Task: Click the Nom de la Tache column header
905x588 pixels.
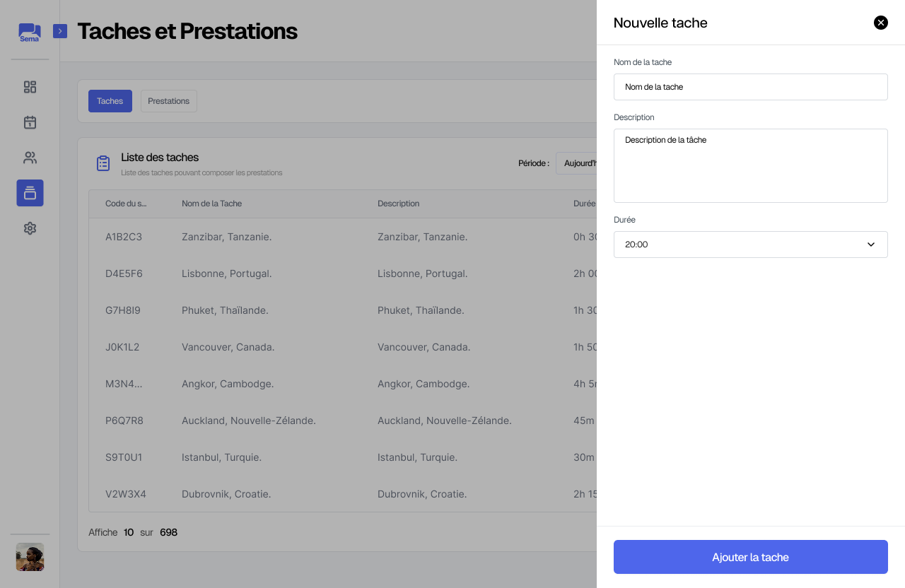Action: tap(211, 204)
